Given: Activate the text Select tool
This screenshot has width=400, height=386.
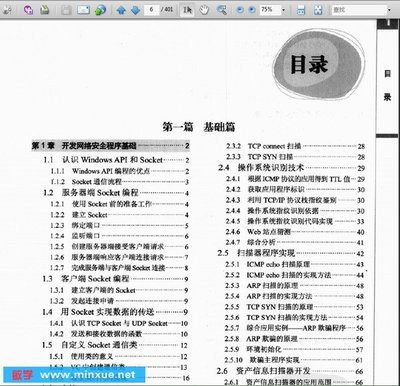Looking at the screenshot, I should [x=187, y=10].
